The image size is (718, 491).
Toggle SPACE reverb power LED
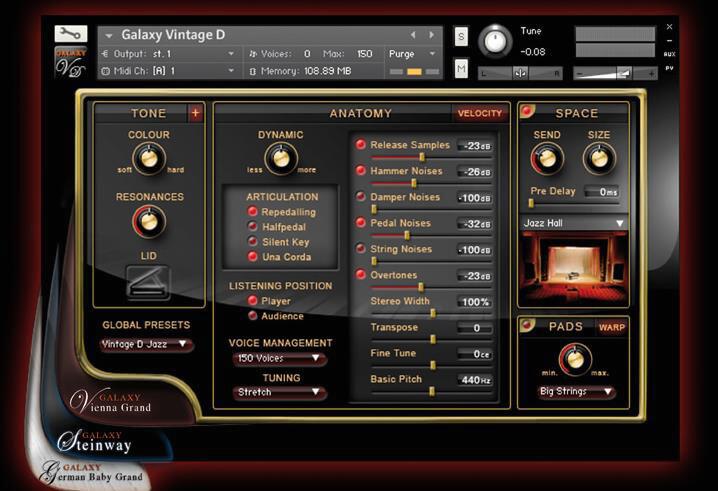point(527,111)
